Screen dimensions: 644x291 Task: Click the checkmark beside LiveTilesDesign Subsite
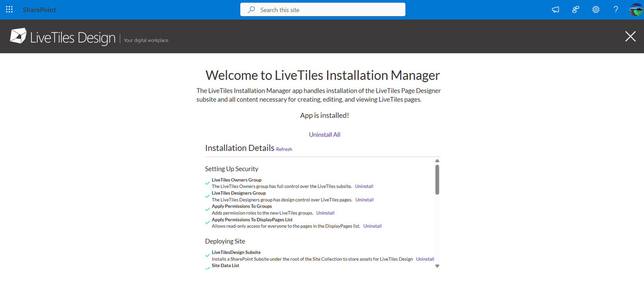tap(207, 255)
